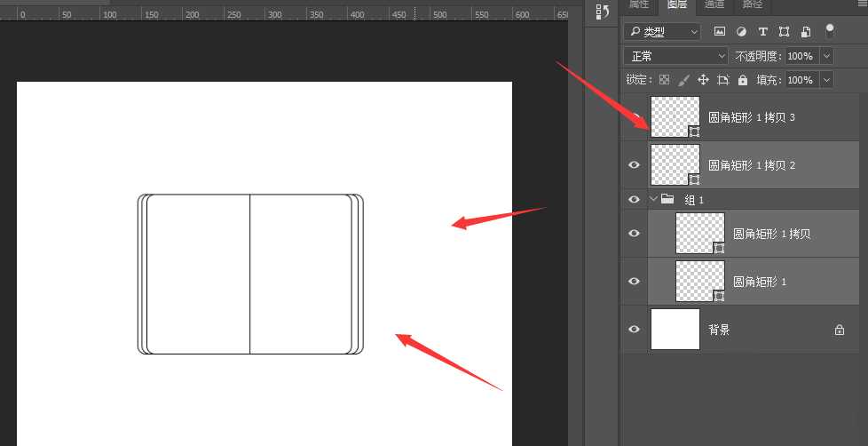Filter layers by pixel image icon
The height and width of the screenshot is (446, 868).
coord(719,32)
